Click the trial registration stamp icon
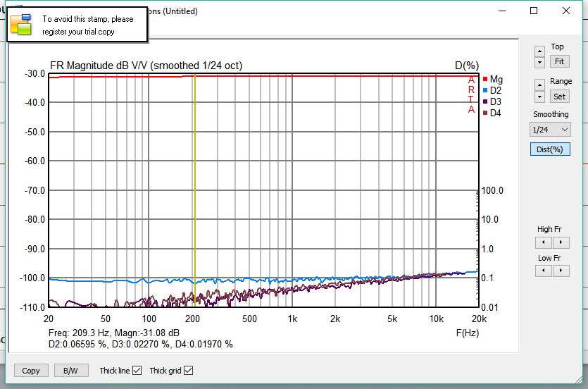The width and height of the screenshot is (588, 389). point(21,25)
